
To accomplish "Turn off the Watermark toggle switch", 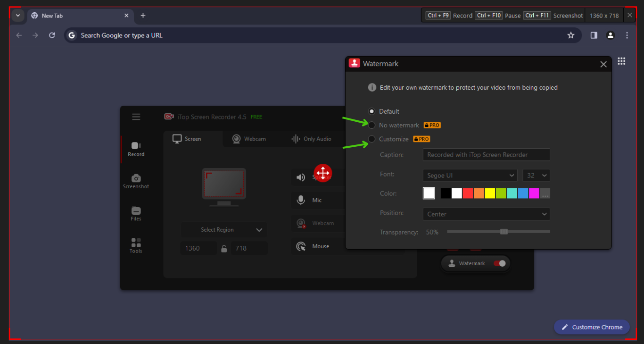I will click(499, 263).
